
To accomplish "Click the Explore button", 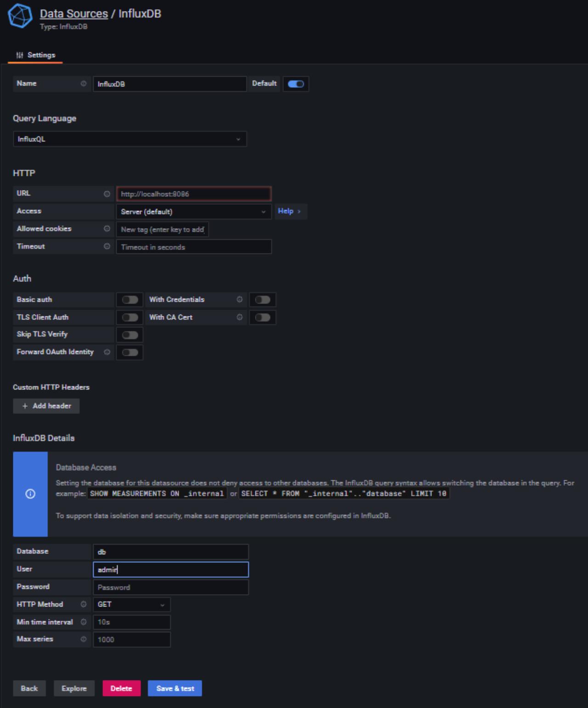I will (74, 688).
